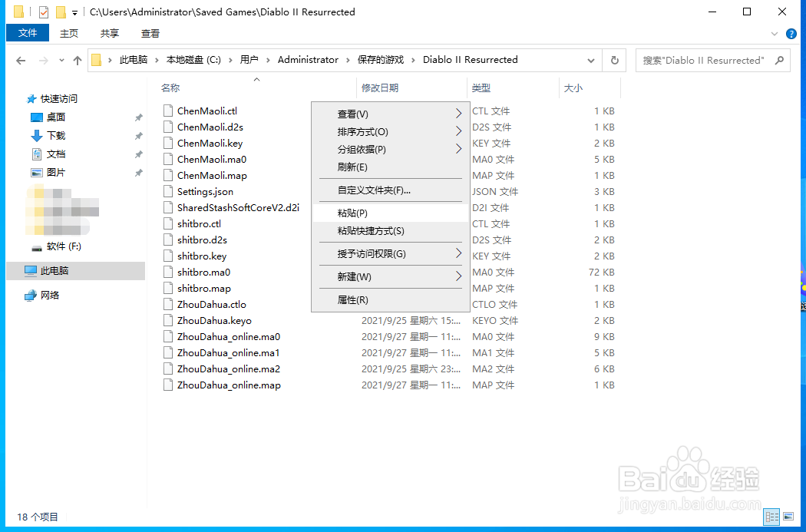Screen dimensions: 806x532
Task: Click the search magnifier icon
Action: pos(779,60)
